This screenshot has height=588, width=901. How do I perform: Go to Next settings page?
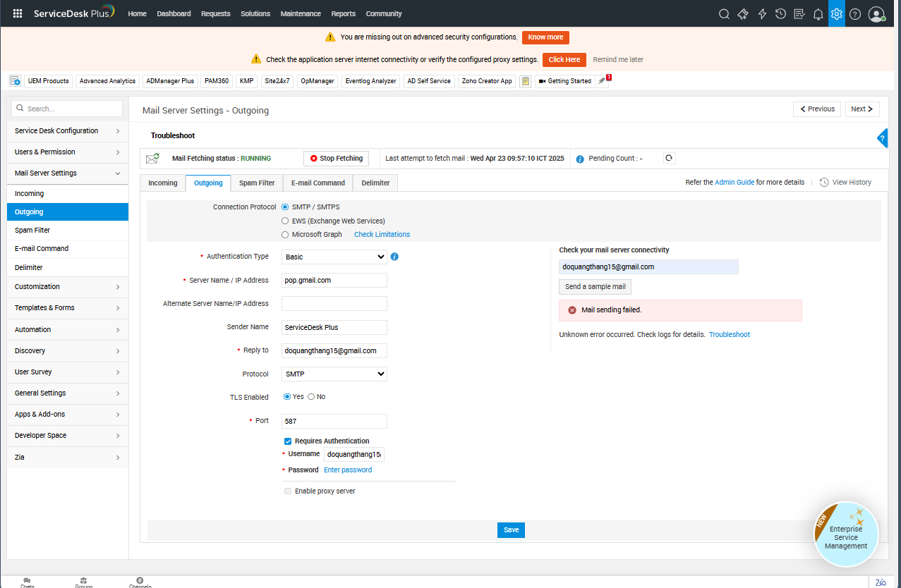click(x=862, y=109)
